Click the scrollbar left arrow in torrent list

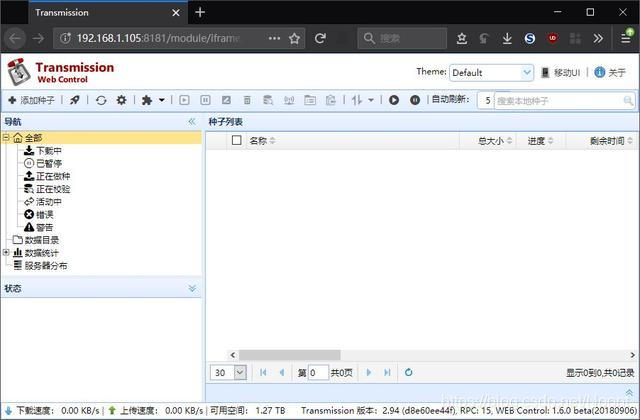point(233,355)
